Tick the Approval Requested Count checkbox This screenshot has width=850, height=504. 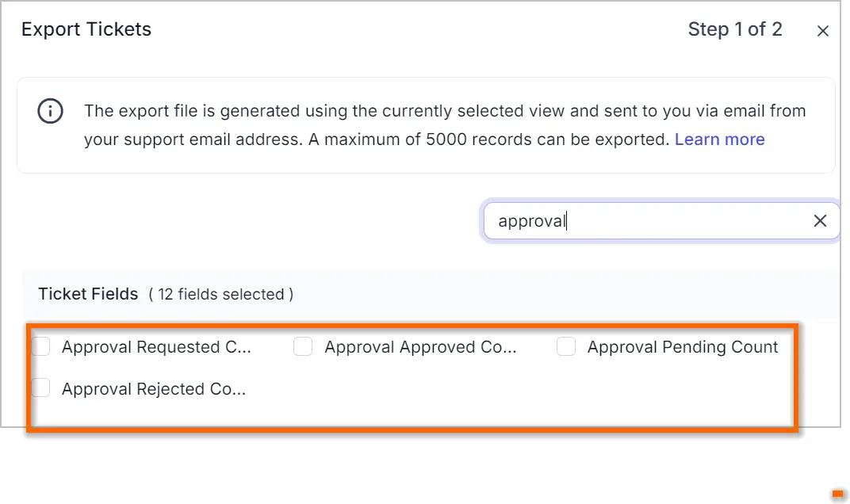coord(40,346)
